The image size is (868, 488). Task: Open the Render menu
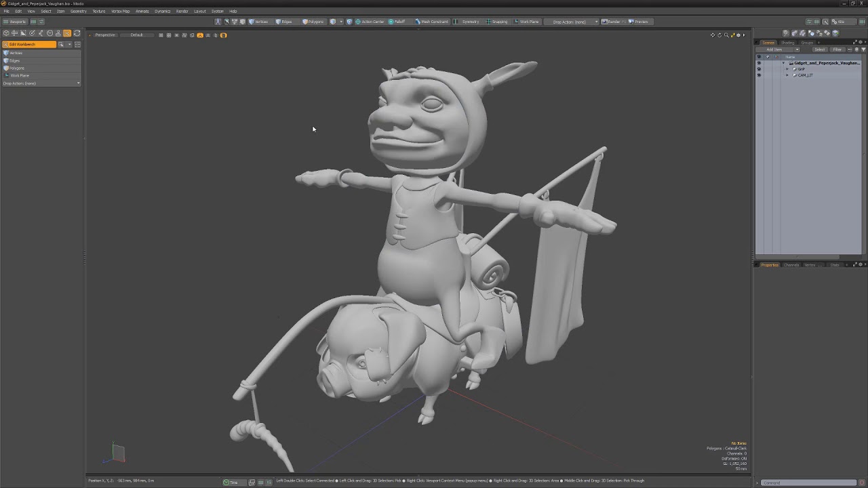182,11
